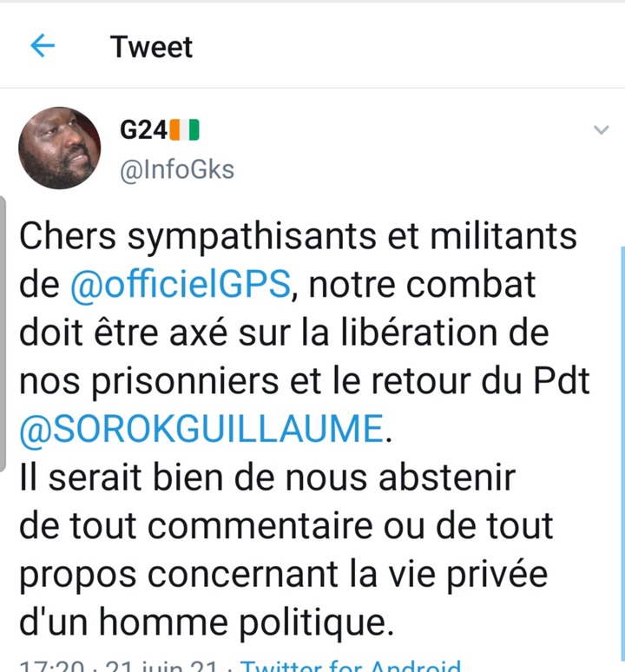The image size is (625, 672).
Task: Go back using the blue arrow
Action: coord(43,46)
